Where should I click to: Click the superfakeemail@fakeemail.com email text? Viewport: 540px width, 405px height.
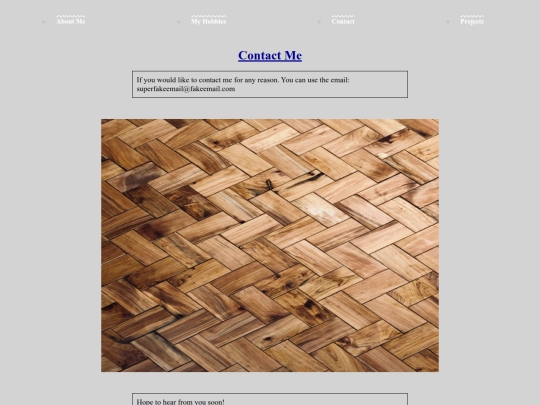coord(186,89)
